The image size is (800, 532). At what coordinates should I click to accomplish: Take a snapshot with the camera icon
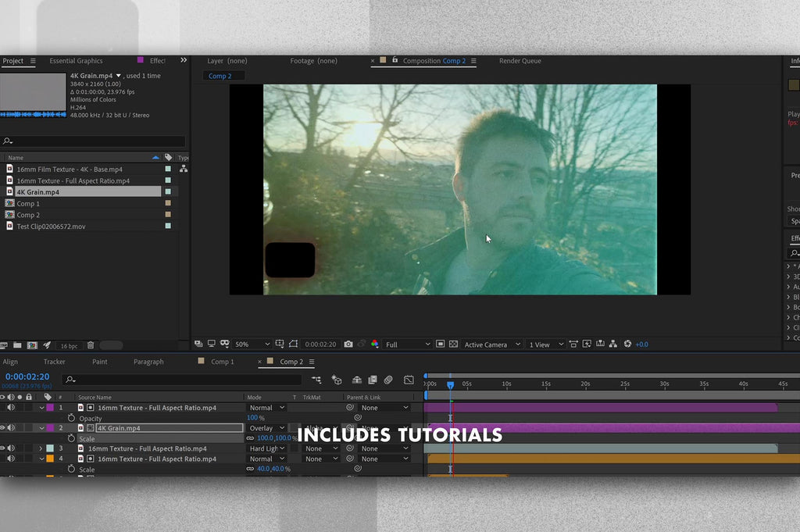pyautogui.click(x=348, y=345)
